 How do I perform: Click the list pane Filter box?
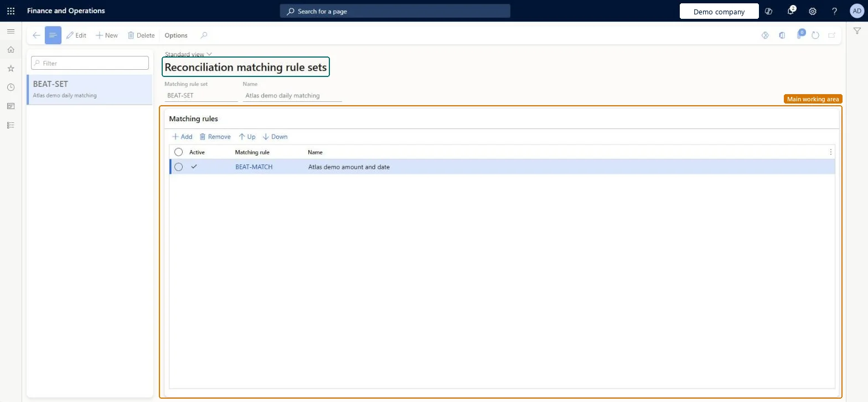pyautogui.click(x=90, y=63)
